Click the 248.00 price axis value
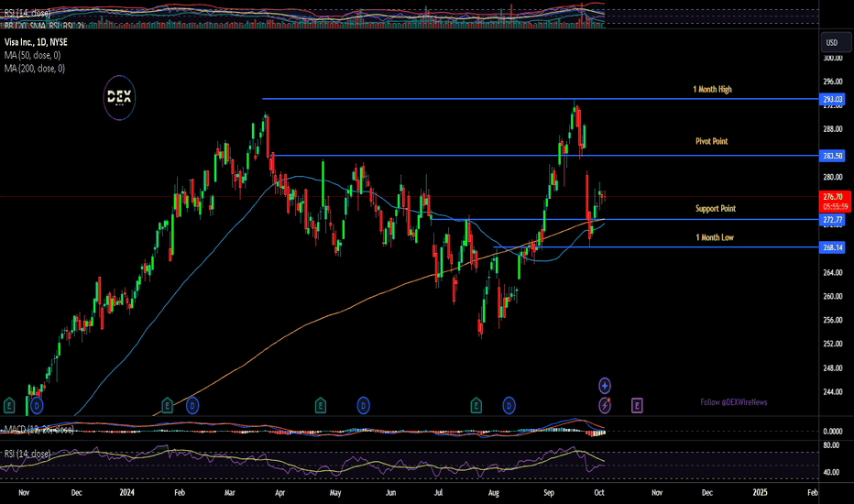This screenshot has height=504, width=854. point(833,367)
